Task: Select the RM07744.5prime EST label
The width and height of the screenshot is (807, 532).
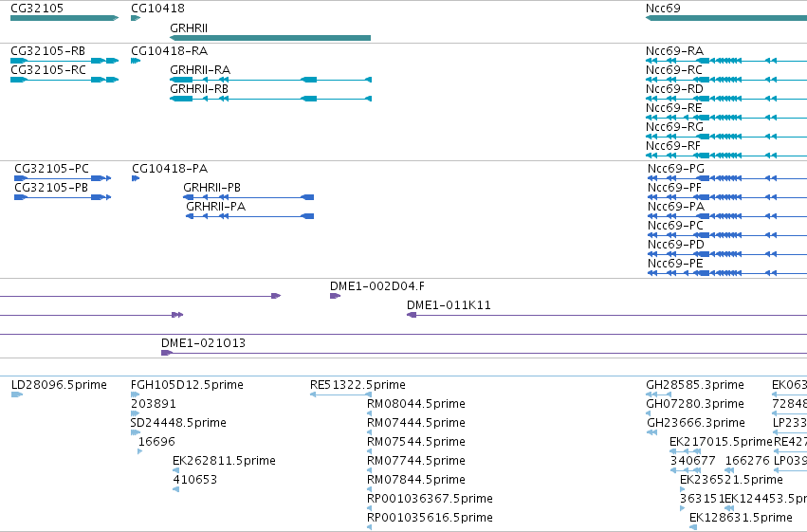Action: (416, 462)
